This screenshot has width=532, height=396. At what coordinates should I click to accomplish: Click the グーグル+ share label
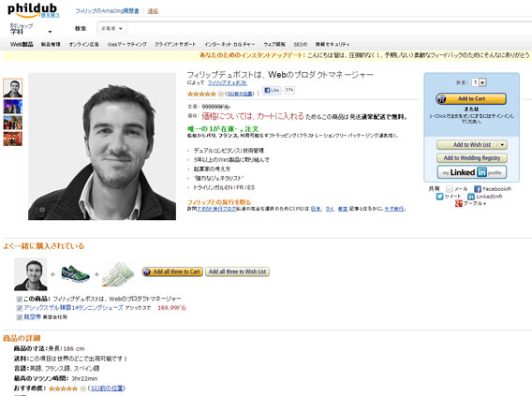(x=475, y=203)
